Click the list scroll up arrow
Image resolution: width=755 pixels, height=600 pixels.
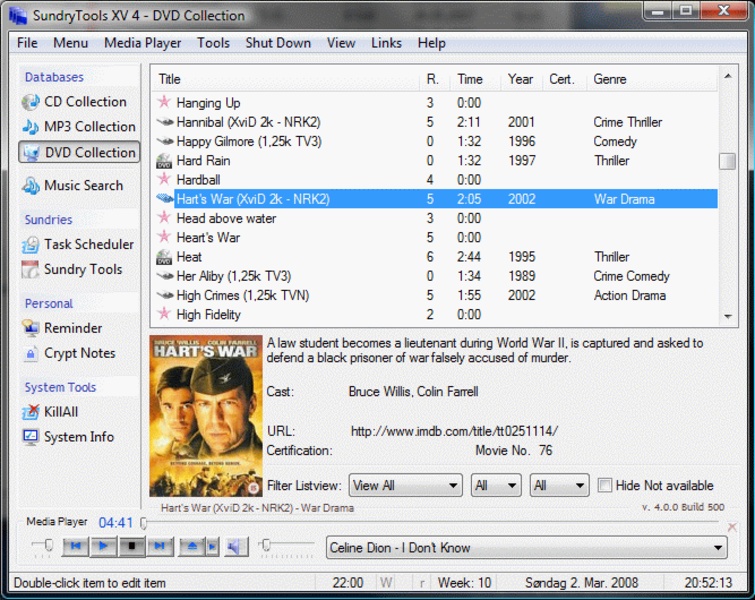click(728, 76)
